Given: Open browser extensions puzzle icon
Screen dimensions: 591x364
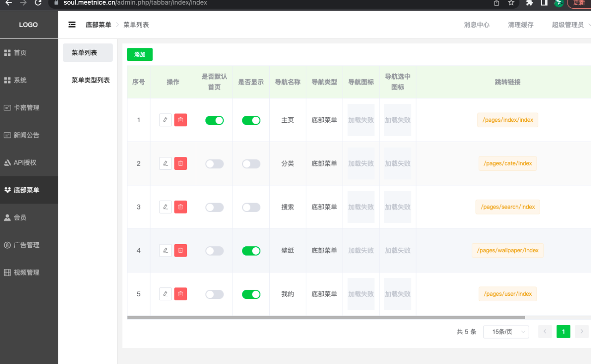Looking at the screenshot, I should click(530, 2).
